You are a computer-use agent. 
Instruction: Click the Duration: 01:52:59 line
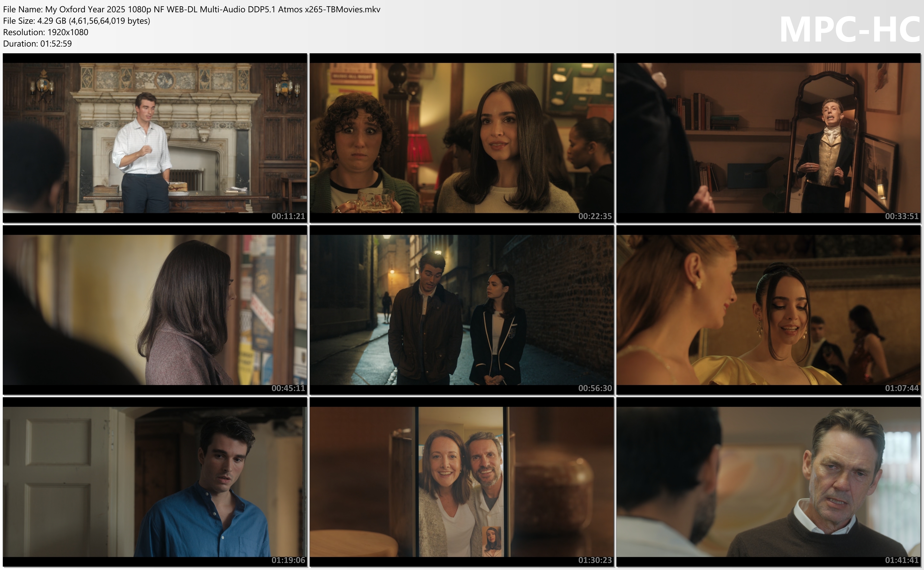pos(37,43)
